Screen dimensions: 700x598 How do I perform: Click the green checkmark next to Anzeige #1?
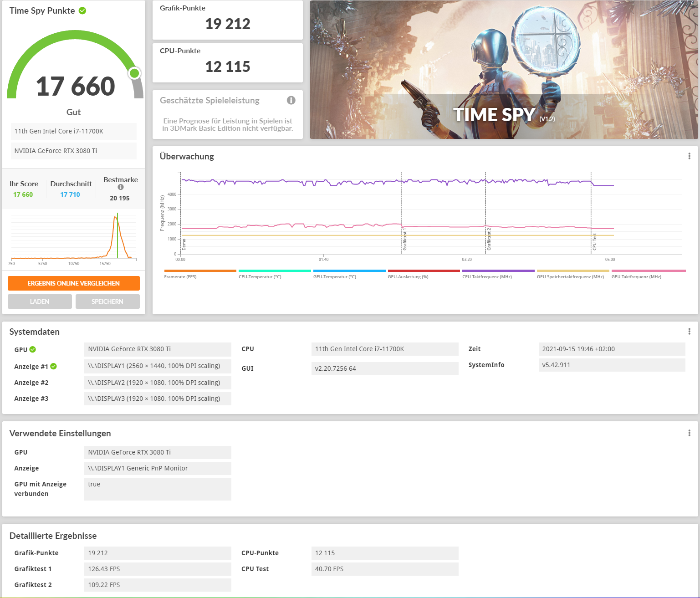[x=53, y=366]
